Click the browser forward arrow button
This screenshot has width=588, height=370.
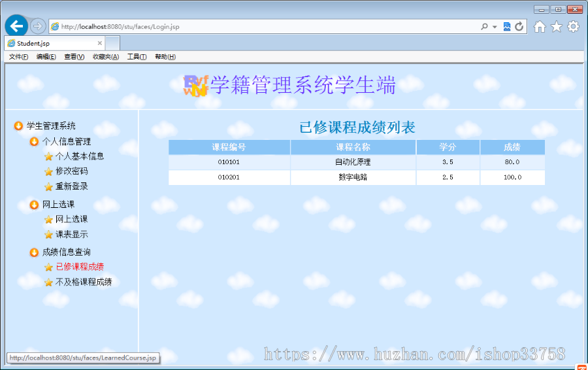(37, 26)
